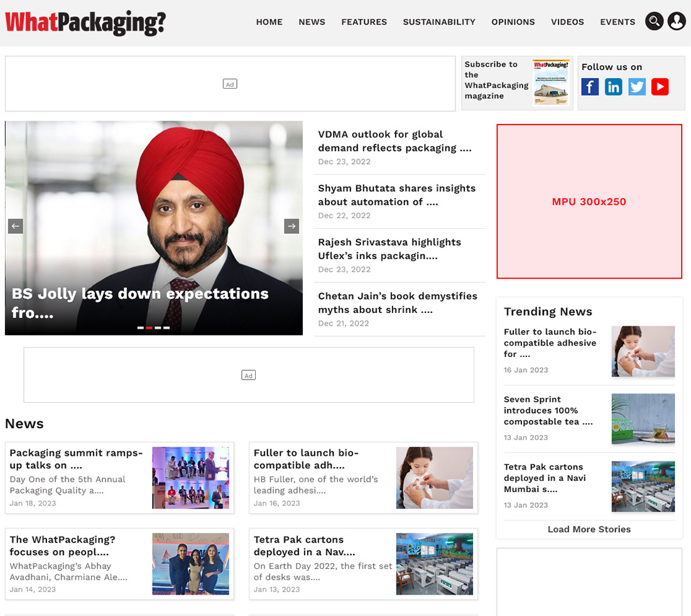Open Packaging summit ramps-up talks article
Screen dimensions: 691x616
(x=76, y=459)
